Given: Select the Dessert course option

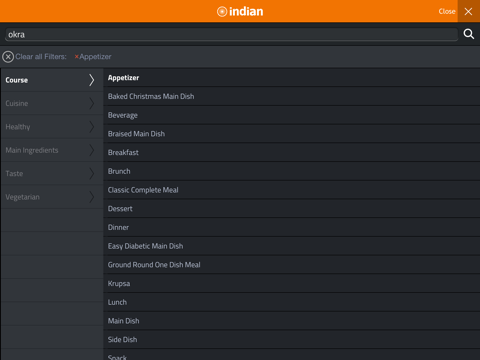Looking at the screenshot, I should [292, 208].
